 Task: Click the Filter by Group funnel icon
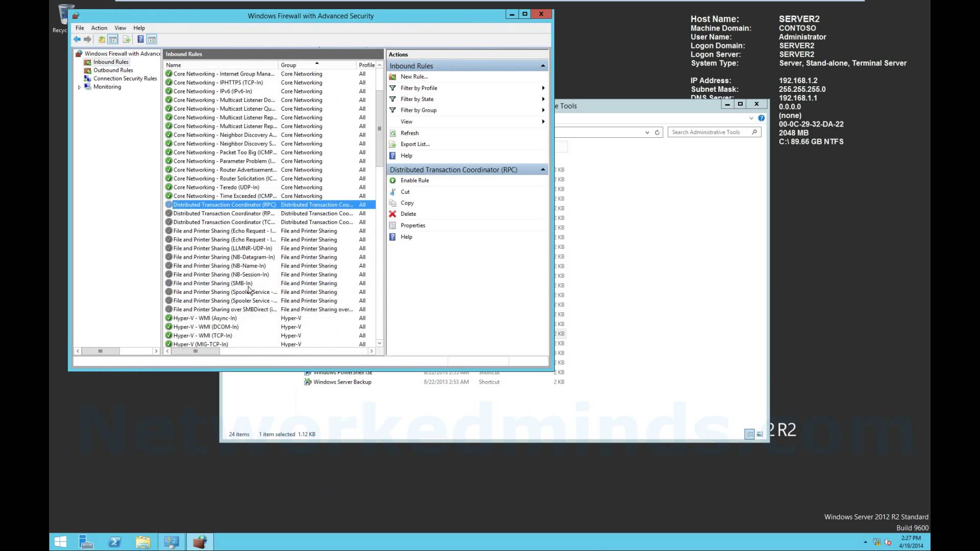393,110
